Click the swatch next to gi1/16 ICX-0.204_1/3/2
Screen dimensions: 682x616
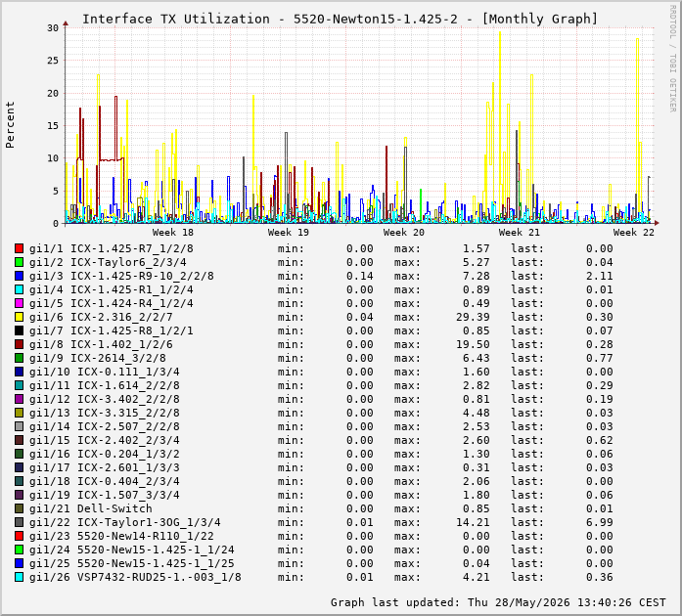(19, 454)
